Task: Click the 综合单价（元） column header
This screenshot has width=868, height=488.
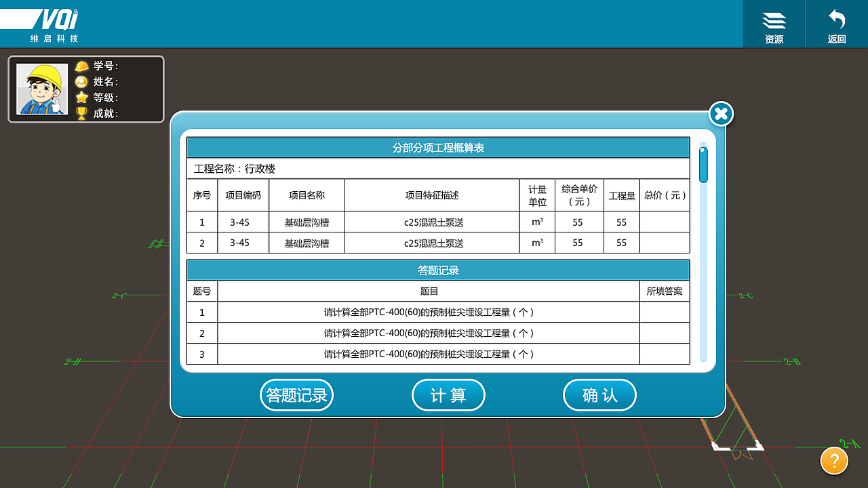Action: tap(579, 195)
